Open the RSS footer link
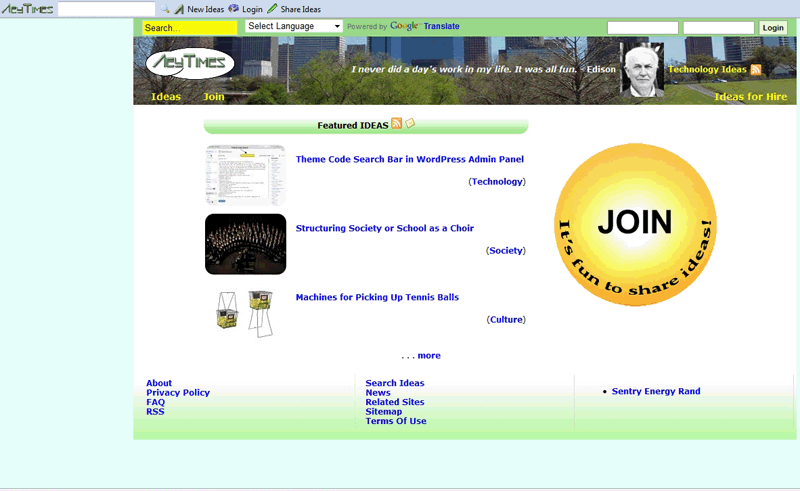Viewport: 800px width, 491px height. (x=155, y=411)
